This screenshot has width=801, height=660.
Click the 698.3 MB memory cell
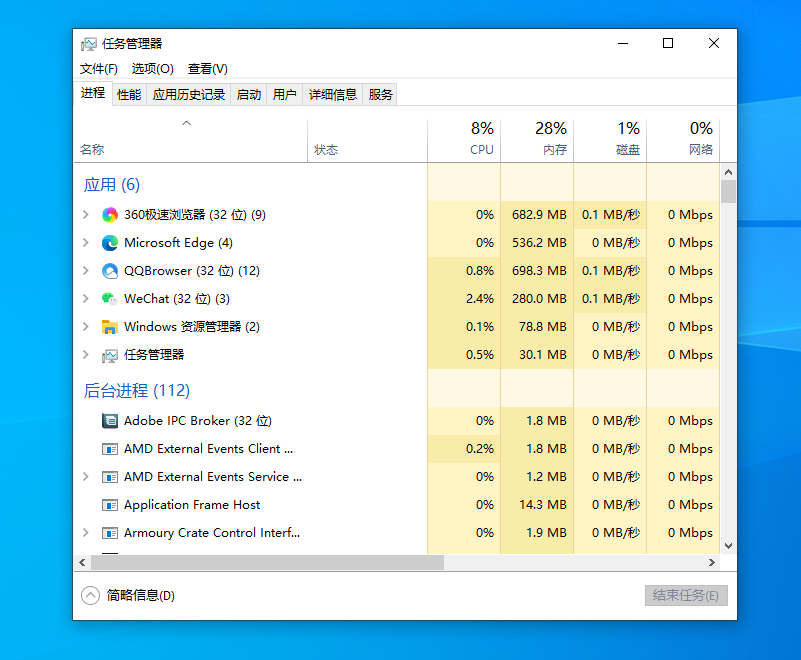coord(537,271)
